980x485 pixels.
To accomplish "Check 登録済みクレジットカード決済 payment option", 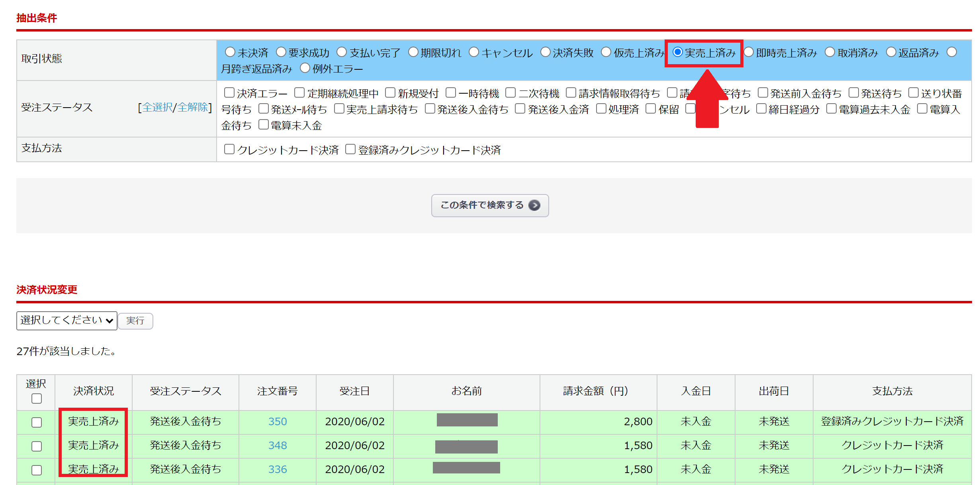I will click(x=350, y=149).
